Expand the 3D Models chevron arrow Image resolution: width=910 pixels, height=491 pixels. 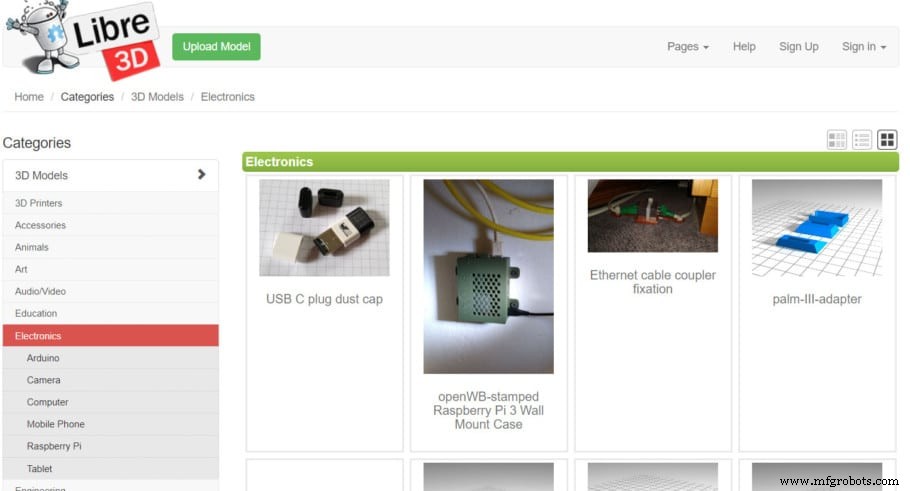pyautogui.click(x=201, y=174)
